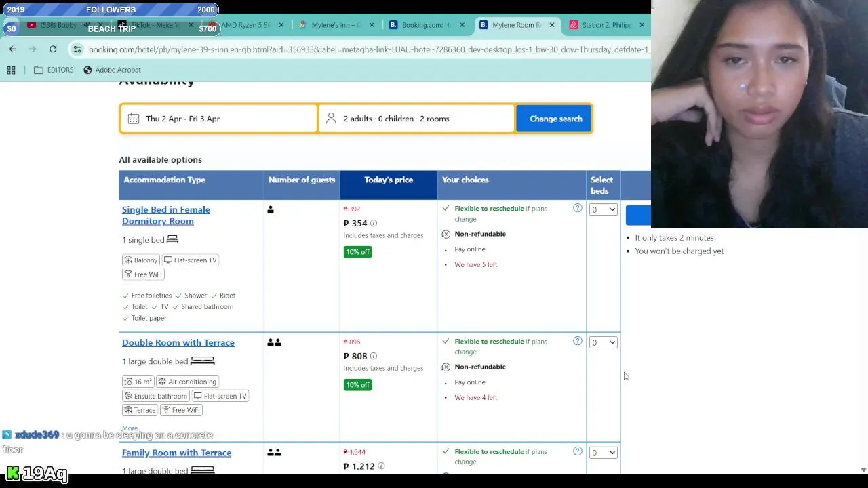This screenshot has width=868, height=488.
Task: Go back to the previous page
Action: (x=12, y=49)
